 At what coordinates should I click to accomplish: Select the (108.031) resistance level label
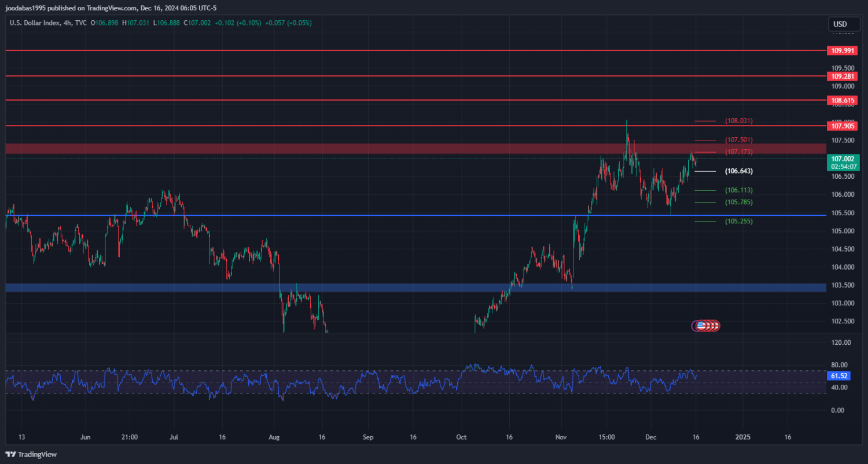tap(739, 121)
